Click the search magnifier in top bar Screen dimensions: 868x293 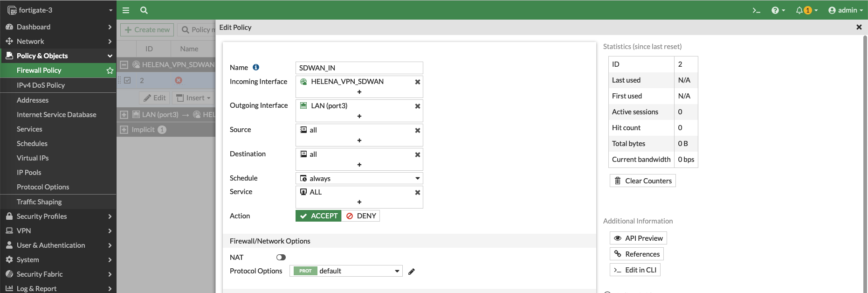(144, 10)
